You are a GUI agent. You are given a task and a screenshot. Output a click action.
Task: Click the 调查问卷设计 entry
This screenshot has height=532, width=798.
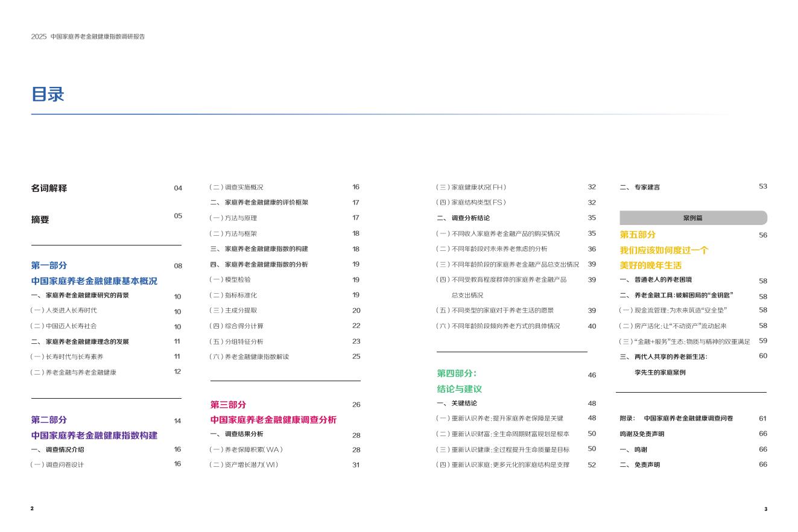(x=57, y=464)
